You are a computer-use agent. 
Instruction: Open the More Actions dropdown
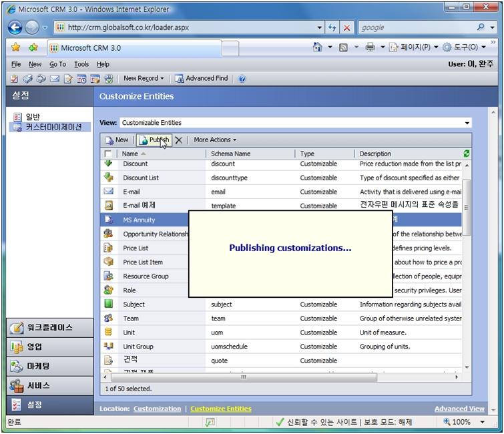click(215, 140)
